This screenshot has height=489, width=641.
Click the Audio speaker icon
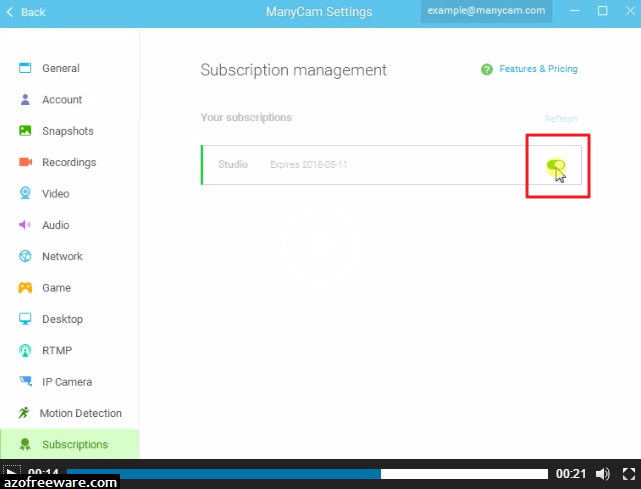click(x=25, y=224)
